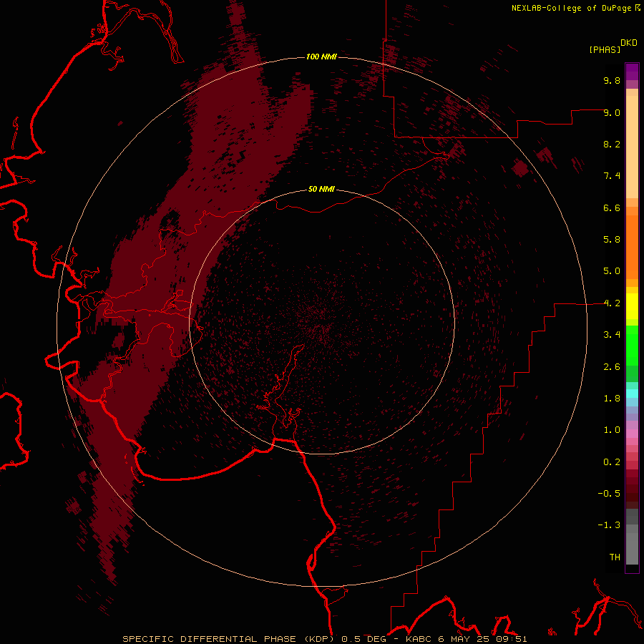This screenshot has width=644, height=644.
Task: Pick the bright green legend color band
Action: (632, 346)
